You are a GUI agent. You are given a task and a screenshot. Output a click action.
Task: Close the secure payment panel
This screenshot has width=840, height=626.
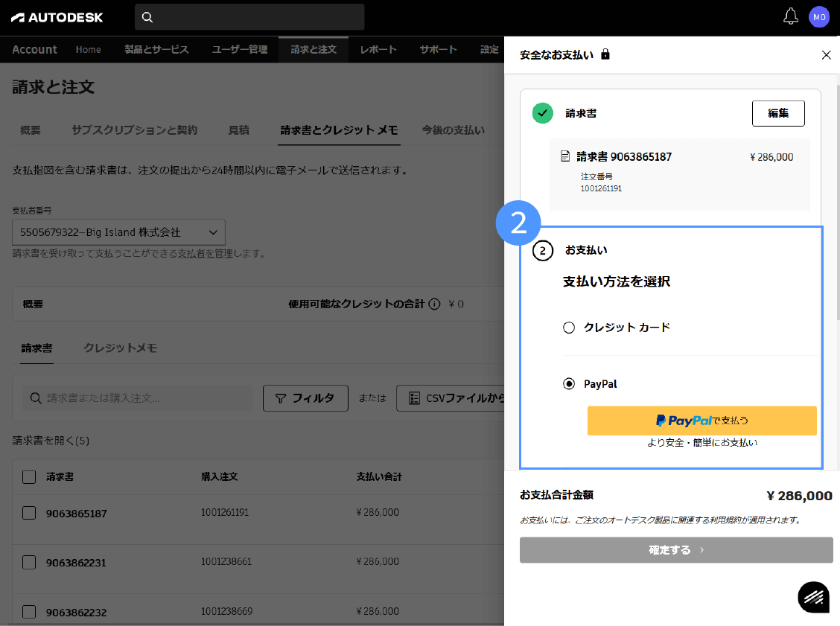pyautogui.click(x=826, y=54)
